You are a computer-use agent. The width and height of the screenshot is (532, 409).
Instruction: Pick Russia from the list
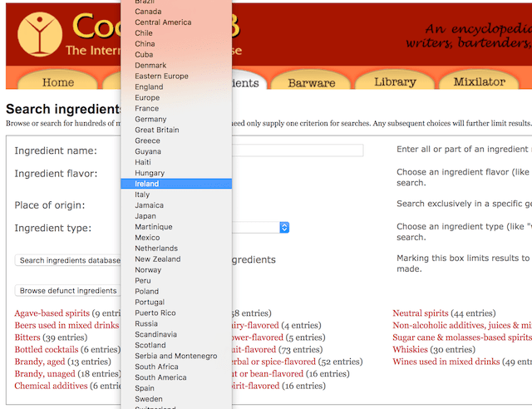176,324
